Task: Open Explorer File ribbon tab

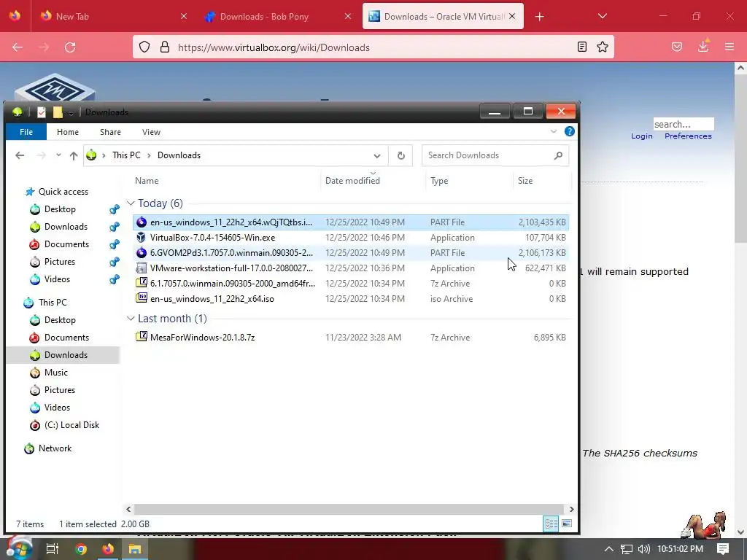Action: [x=26, y=132]
